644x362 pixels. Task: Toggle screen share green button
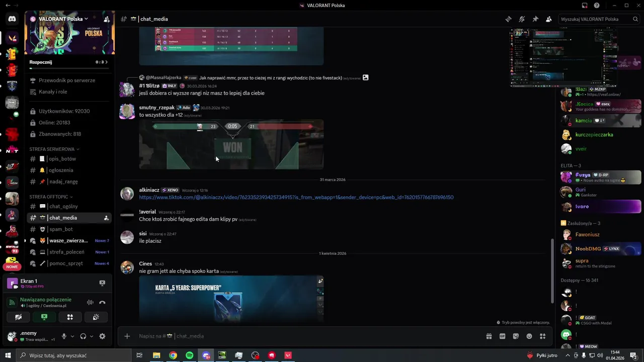(x=44, y=317)
